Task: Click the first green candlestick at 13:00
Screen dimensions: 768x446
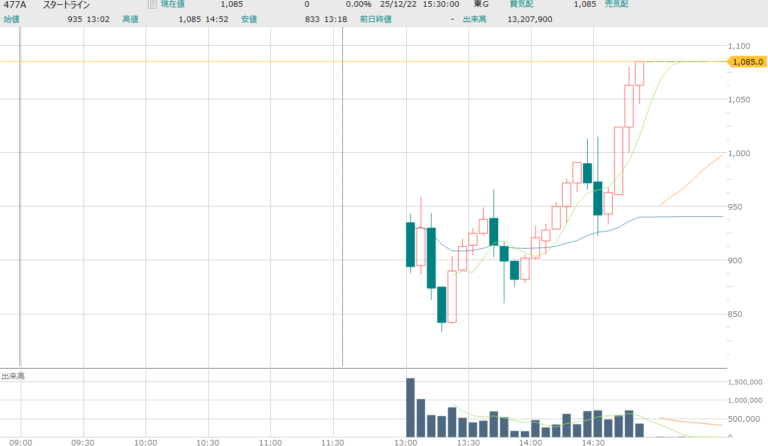Action: click(410, 244)
